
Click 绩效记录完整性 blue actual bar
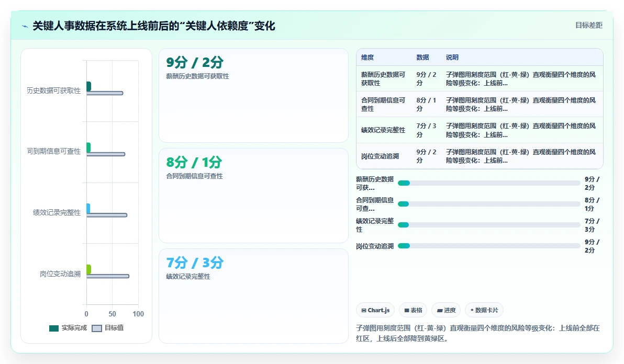click(88, 208)
